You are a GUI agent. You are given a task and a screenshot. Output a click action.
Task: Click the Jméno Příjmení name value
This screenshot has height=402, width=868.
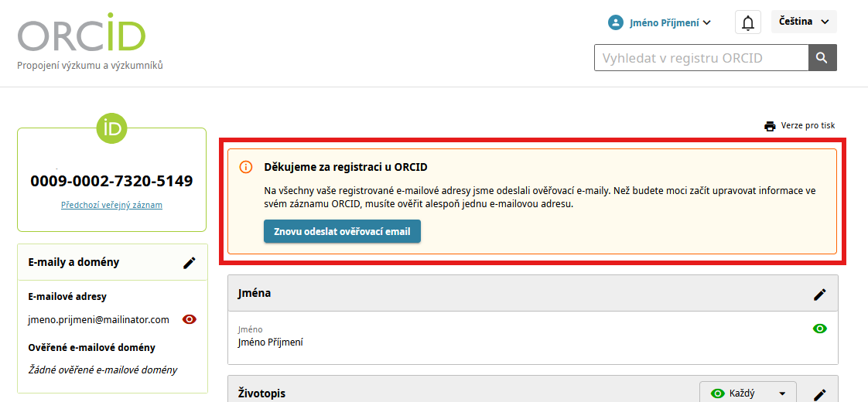pos(270,342)
